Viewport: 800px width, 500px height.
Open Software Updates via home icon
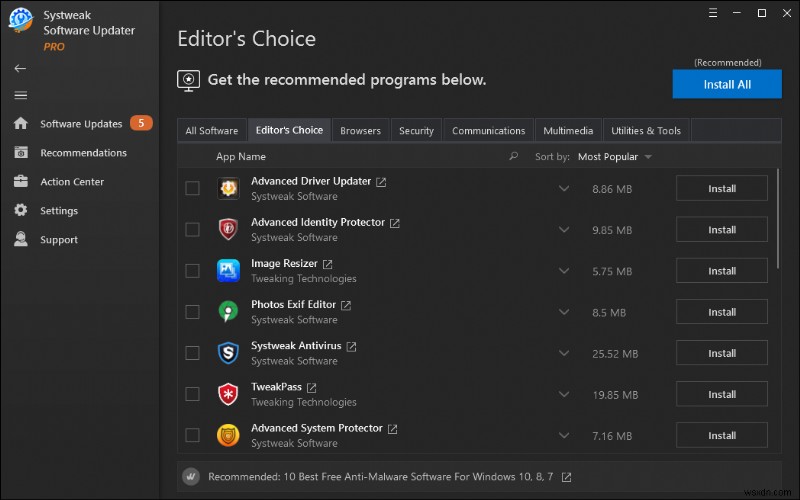pyautogui.click(x=21, y=123)
